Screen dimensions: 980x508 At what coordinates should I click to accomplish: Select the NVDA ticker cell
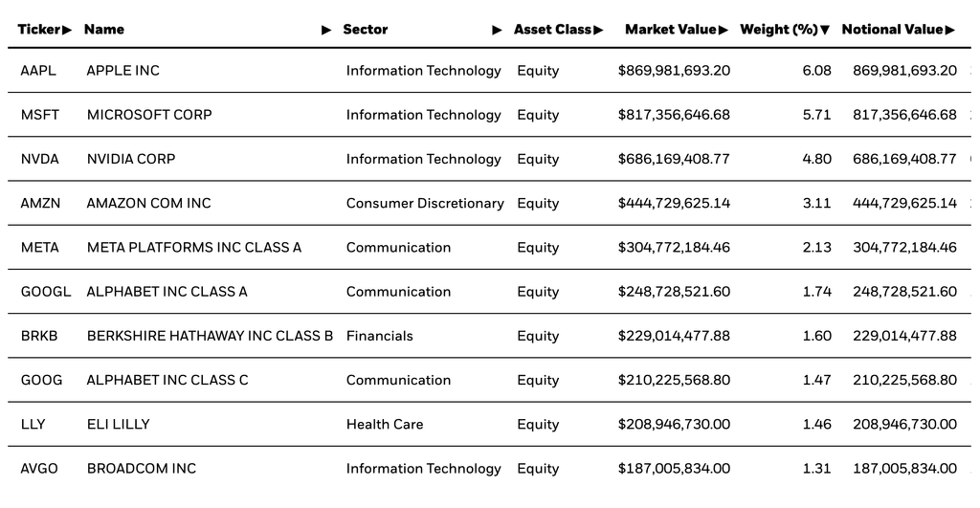coord(39,159)
